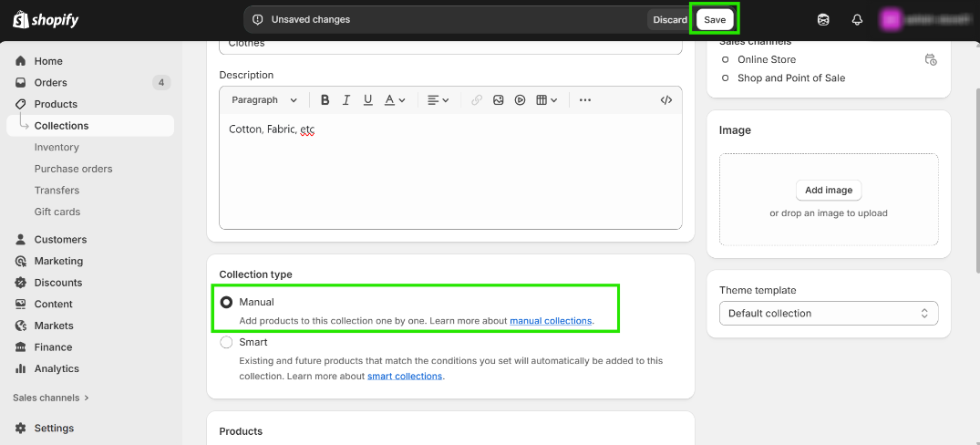Viewport: 980px width, 445px height.
Task: Click the Analytics bar chart icon
Action: tap(21, 368)
